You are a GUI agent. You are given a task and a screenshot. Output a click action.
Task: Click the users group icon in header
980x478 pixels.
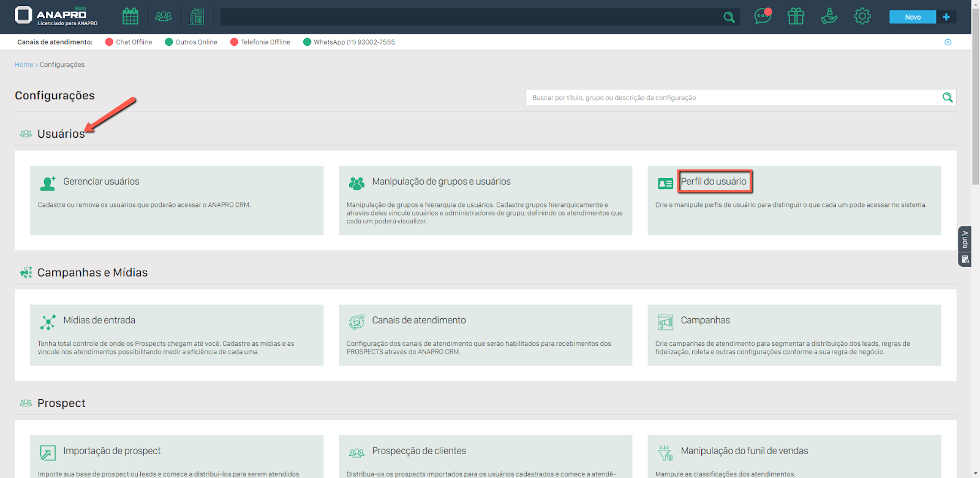(x=164, y=17)
